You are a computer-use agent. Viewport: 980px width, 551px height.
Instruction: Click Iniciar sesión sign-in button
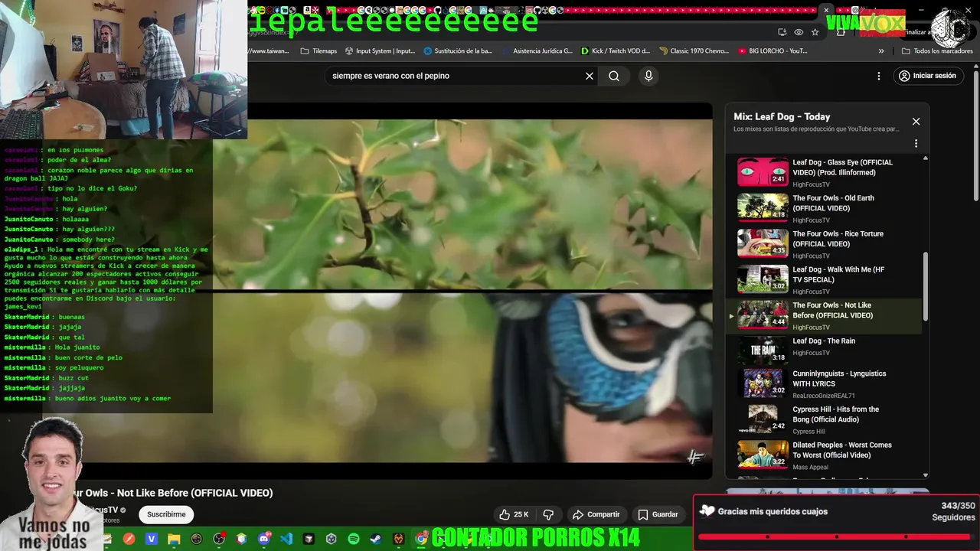click(x=927, y=76)
